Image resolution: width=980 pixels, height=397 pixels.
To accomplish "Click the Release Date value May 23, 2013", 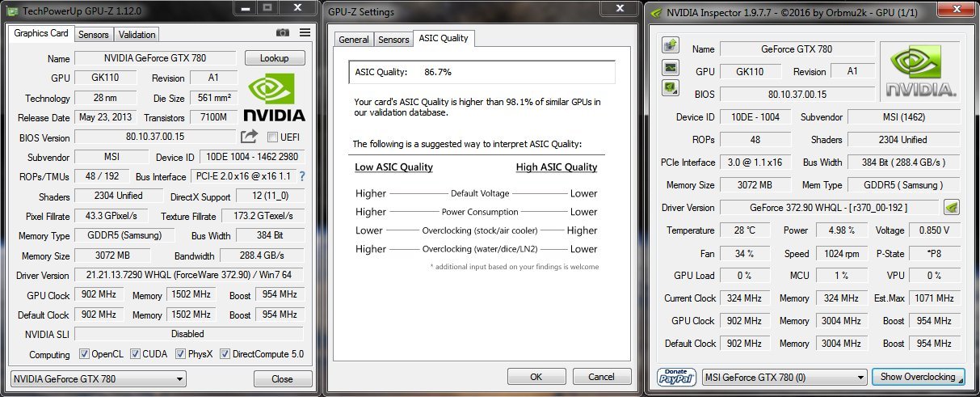I will tap(107, 117).
